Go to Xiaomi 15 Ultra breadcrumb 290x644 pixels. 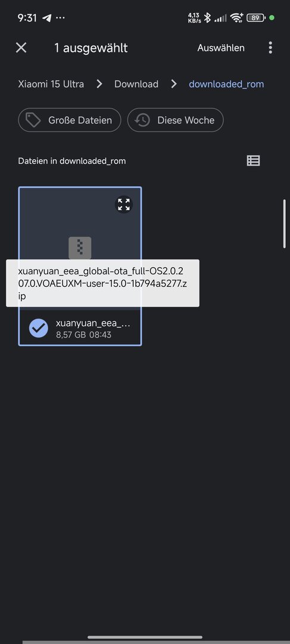tap(51, 84)
